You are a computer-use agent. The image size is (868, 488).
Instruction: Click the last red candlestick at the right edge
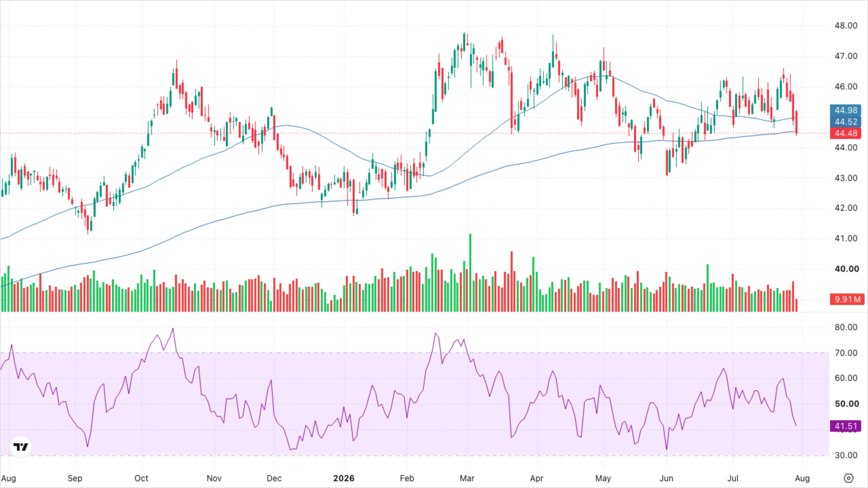pyautogui.click(x=796, y=123)
